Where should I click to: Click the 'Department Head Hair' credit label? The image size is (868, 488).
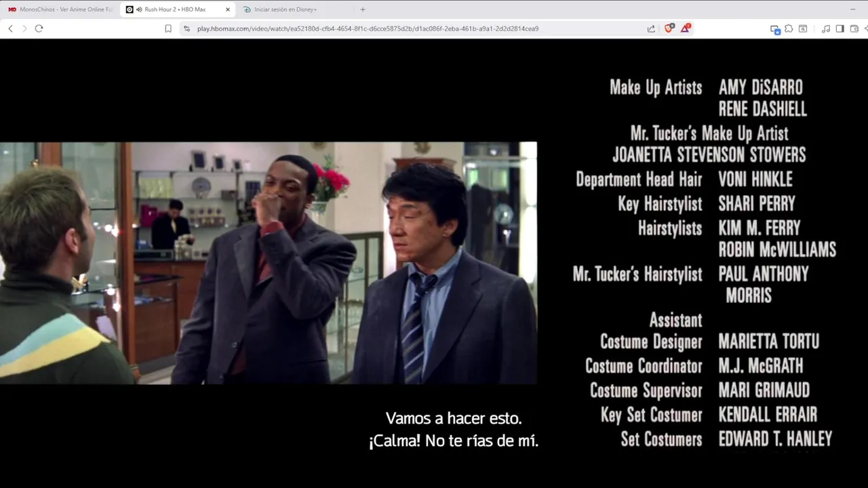click(x=639, y=180)
